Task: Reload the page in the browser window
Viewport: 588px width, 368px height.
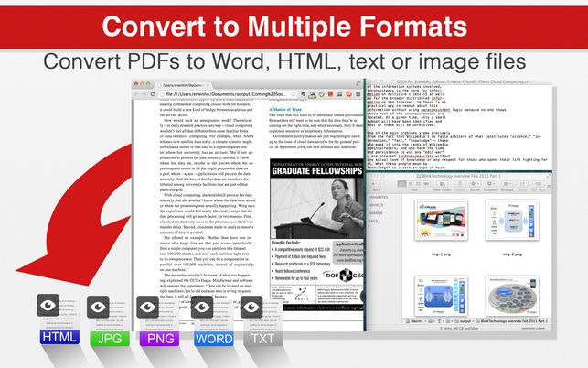Action: [x=153, y=94]
